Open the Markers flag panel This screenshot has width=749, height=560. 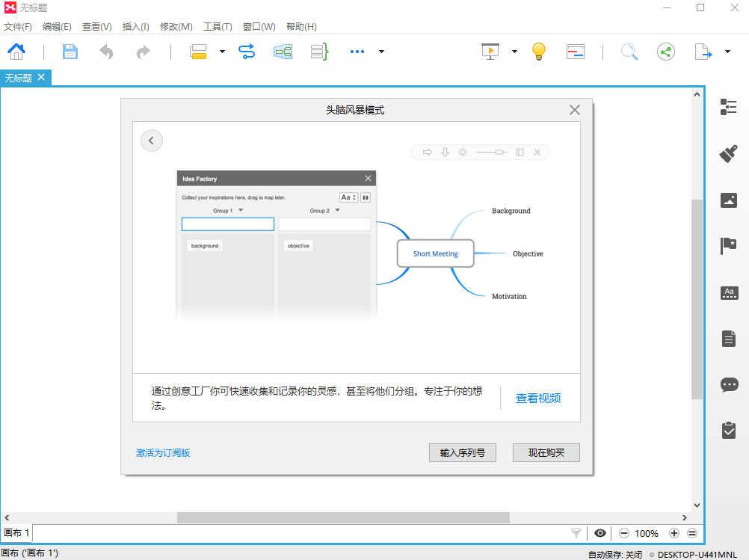click(x=729, y=246)
